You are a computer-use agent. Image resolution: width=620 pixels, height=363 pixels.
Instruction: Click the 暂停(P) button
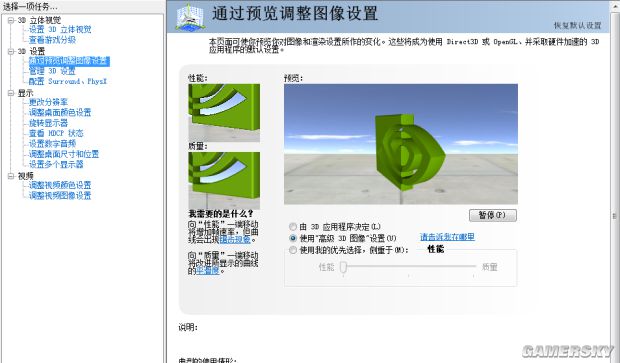coord(493,215)
